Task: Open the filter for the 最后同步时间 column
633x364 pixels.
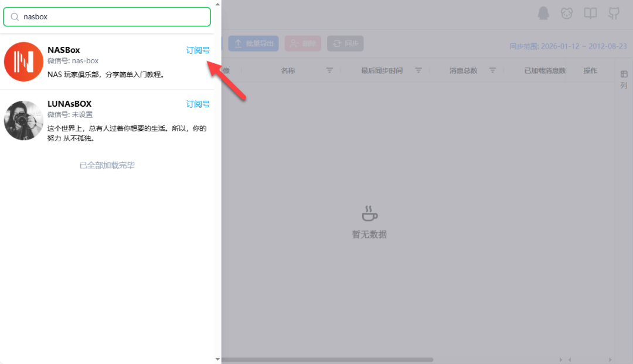Action: 418,70
